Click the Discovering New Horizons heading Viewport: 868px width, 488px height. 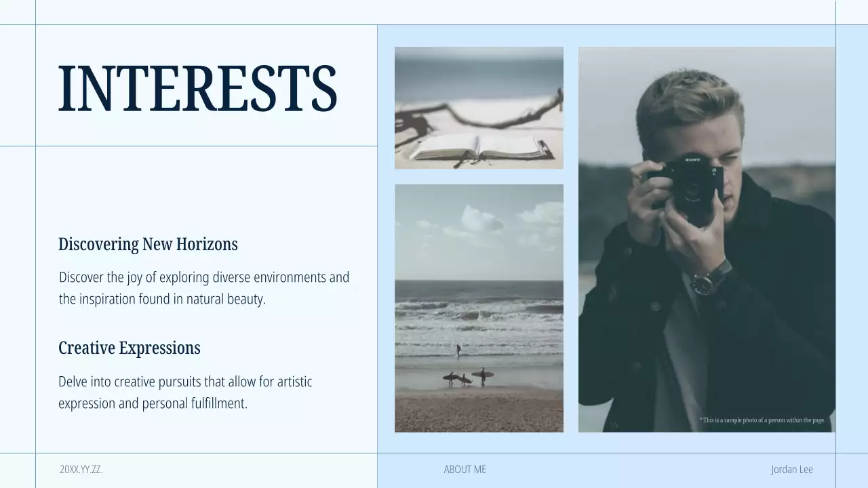tap(148, 244)
